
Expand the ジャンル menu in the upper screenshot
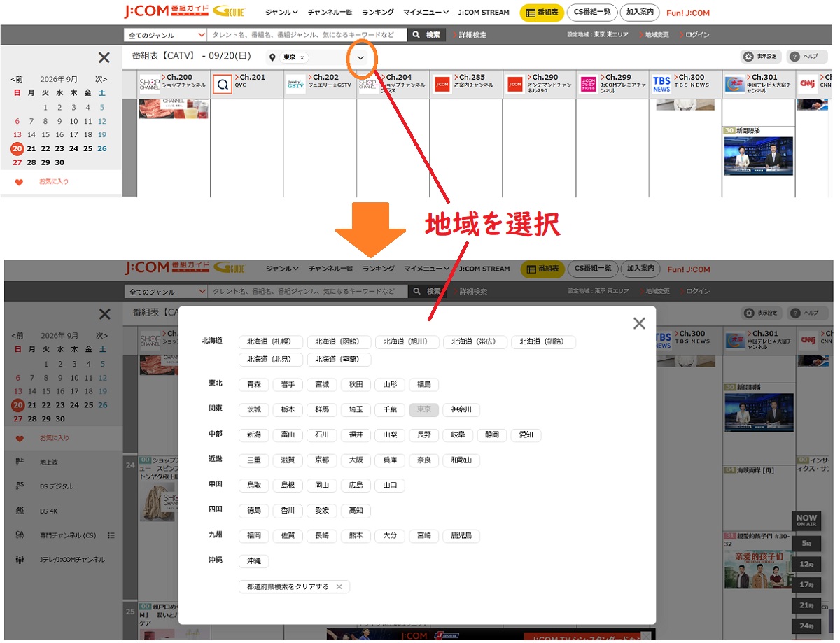click(x=282, y=13)
